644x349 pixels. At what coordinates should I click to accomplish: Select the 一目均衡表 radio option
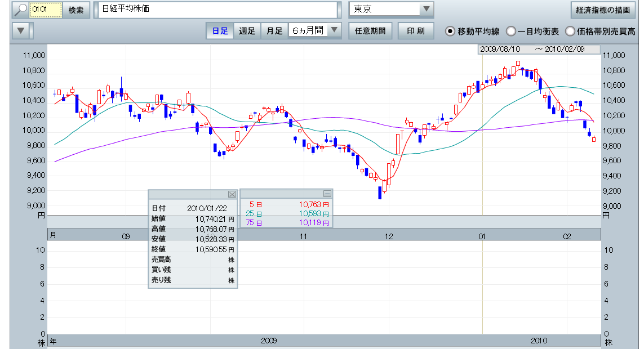tap(510, 31)
